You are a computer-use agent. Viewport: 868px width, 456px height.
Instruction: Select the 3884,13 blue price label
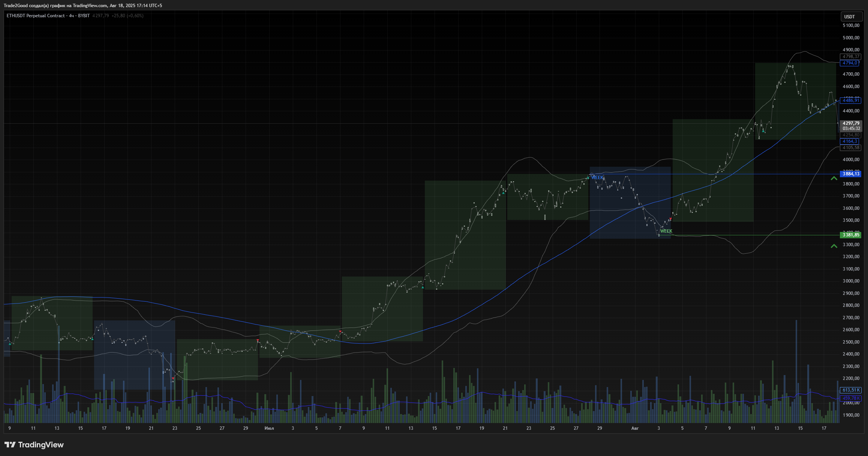(x=851, y=174)
